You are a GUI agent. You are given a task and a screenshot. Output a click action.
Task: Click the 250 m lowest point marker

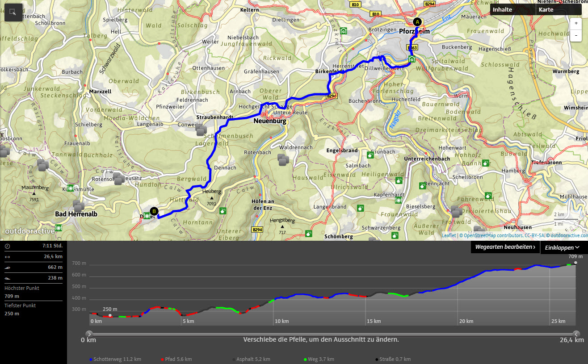click(x=110, y=315)
